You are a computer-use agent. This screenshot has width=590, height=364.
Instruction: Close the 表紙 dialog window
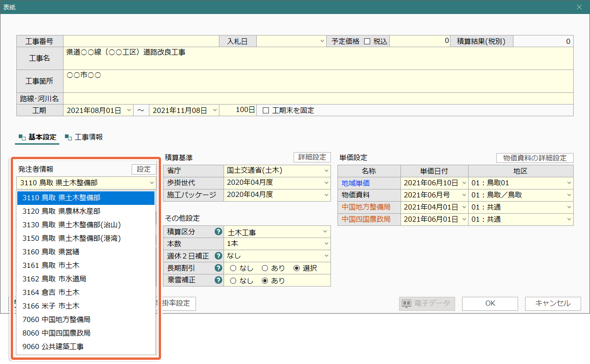tap(579, 7)
